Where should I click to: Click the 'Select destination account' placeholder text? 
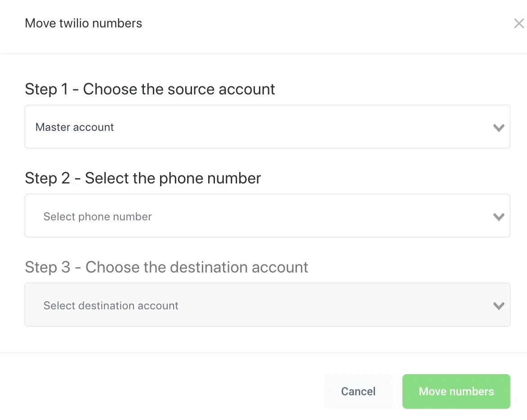[x=111, y=306]
